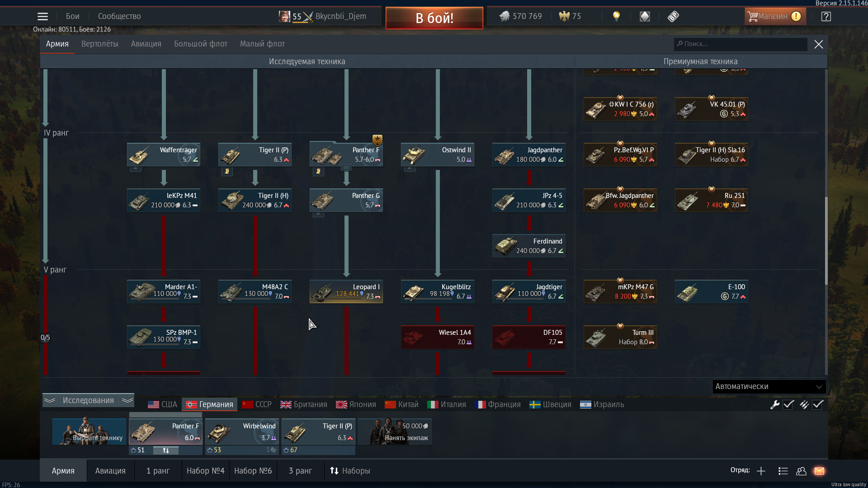Open the Battle Pass BP icon
This screenshot has width=868, height=488.
(x=673, y=17)
